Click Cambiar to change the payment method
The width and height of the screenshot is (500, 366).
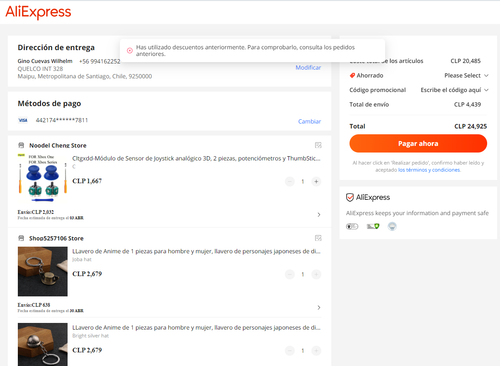pyautogui.click(x=309, y=121)
